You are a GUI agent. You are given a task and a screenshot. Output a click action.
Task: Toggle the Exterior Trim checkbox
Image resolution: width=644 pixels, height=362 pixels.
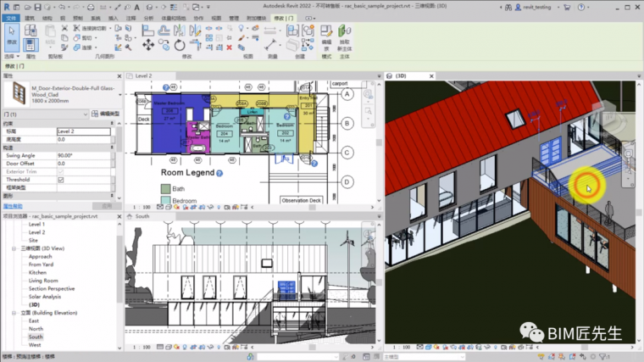click(x=60, y=171)
